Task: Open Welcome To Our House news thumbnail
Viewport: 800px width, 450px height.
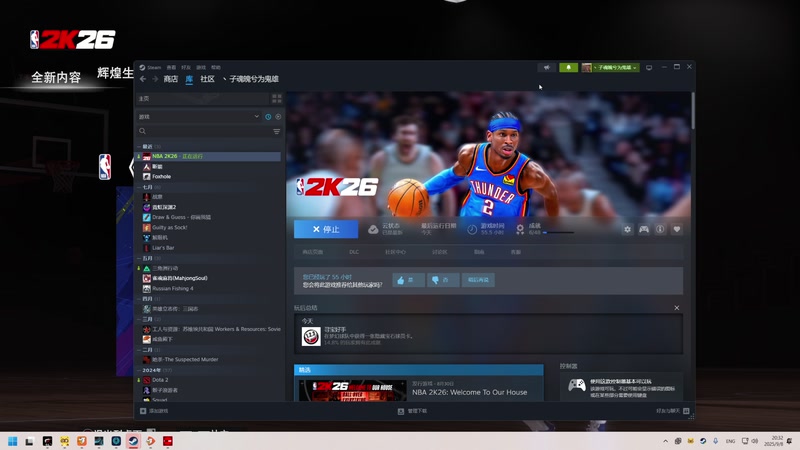Action: (x=353, y=390)
